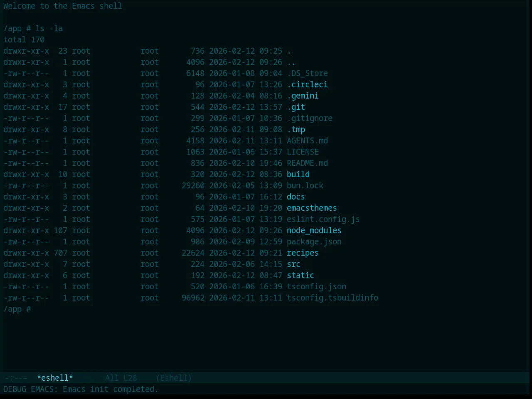The height and width of the screenshot is (399, 532).
Task: Click the .circleci directory name
Action: [307, 84]
